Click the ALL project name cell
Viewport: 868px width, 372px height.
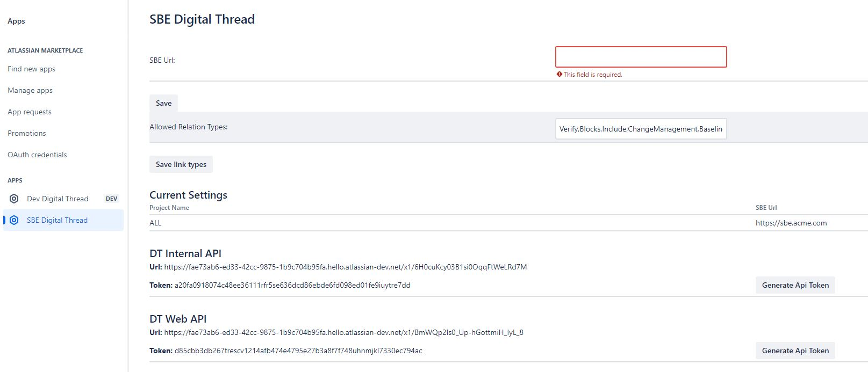coord(155,223)
